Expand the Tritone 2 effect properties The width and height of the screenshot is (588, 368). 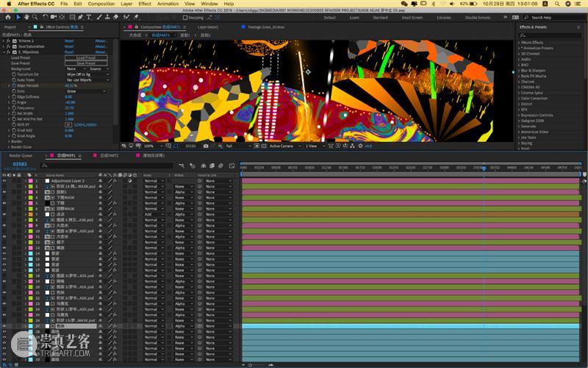pos(4,40)
